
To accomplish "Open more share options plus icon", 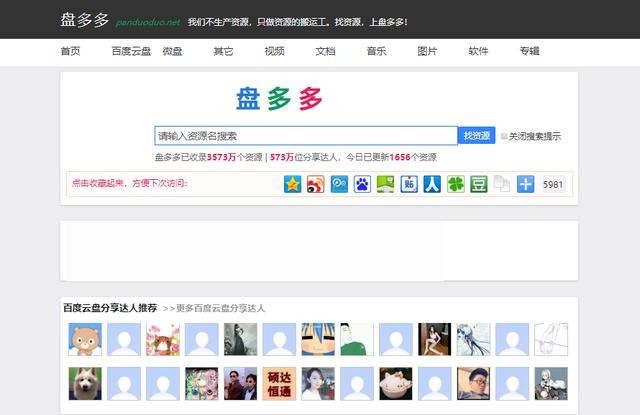I will coord(525,184).
